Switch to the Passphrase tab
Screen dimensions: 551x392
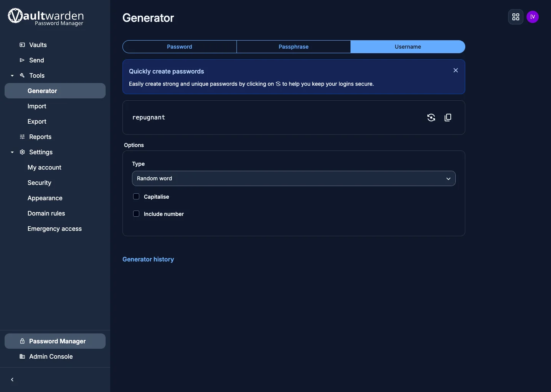pyautogui.click(x=293, y=47)
